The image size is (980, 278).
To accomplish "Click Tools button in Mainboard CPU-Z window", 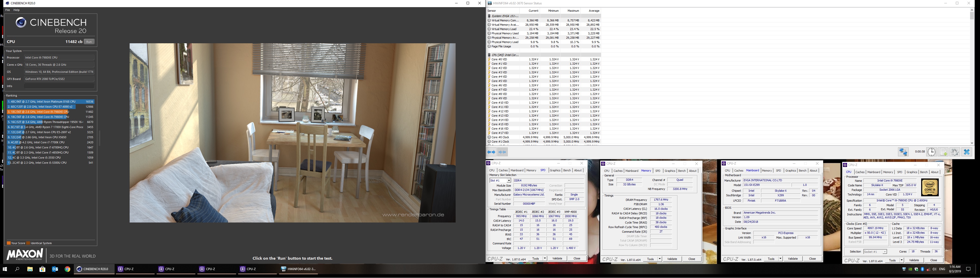I will pyautogui.click(x=771, y=259).
